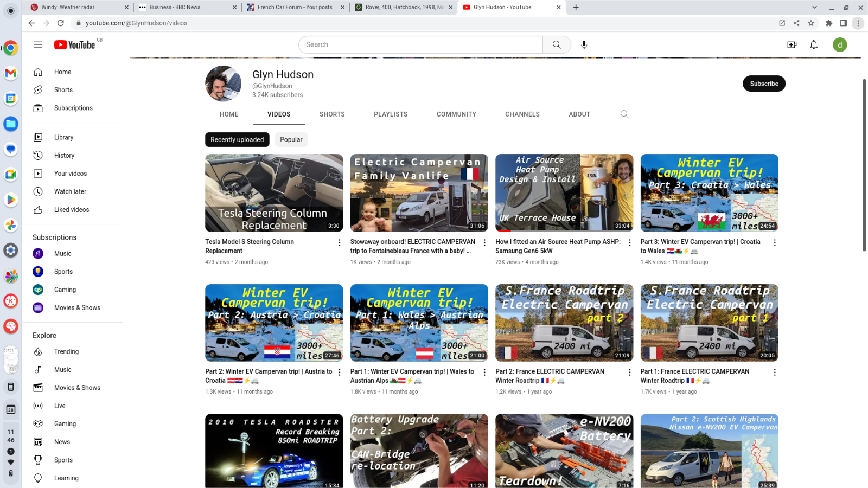Open options for Part 2 France Electric Campervan video

tap(629, 373)
